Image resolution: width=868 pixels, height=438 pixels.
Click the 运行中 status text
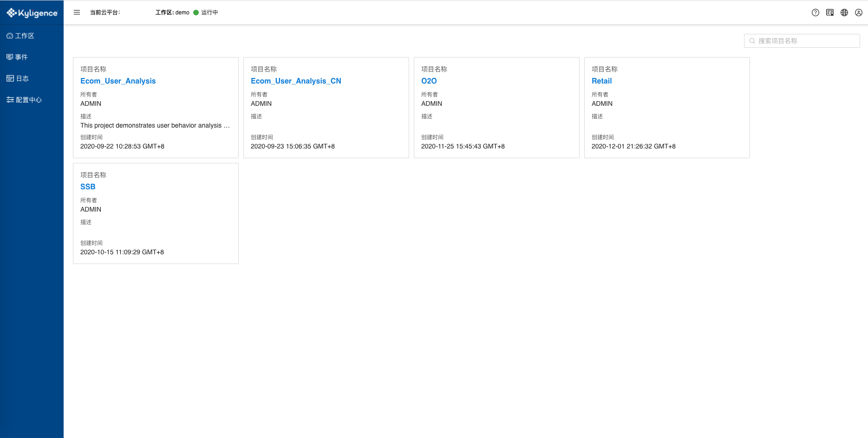pyautogui.click(x=209, y=13)
